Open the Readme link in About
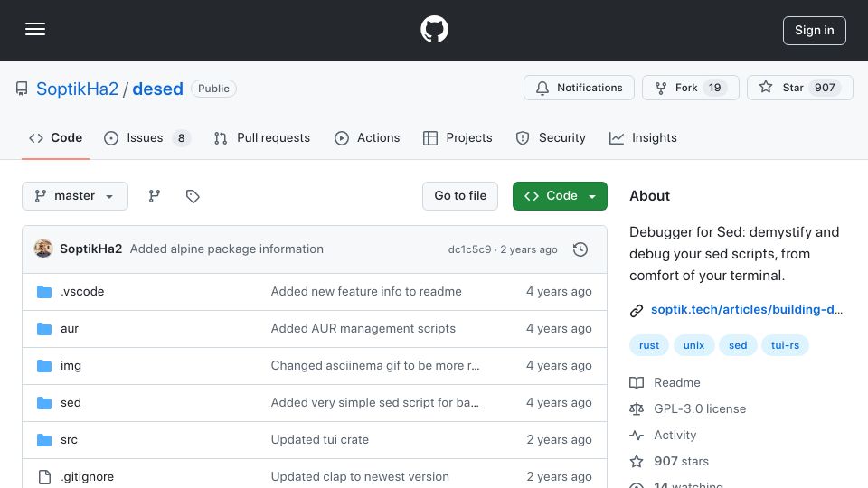Viewport: 868px width, 488px height. click(x=677, y=383)
